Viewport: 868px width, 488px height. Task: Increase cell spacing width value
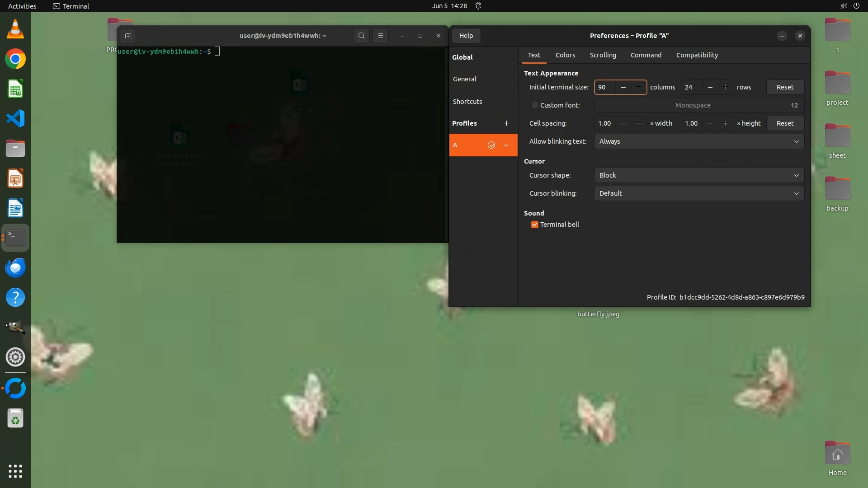pyautogui.click(x=639, y=123)
